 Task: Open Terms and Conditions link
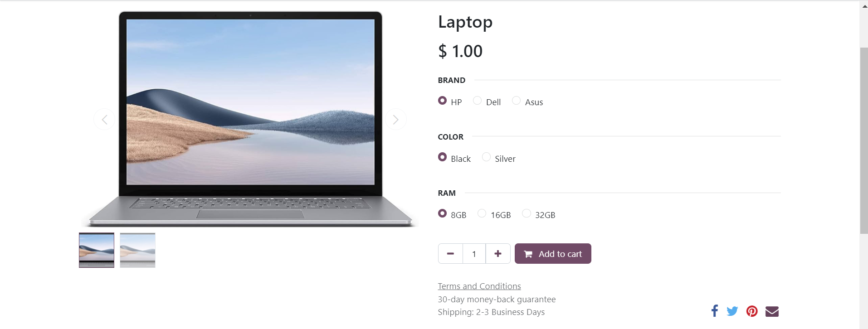coord(479,286)
